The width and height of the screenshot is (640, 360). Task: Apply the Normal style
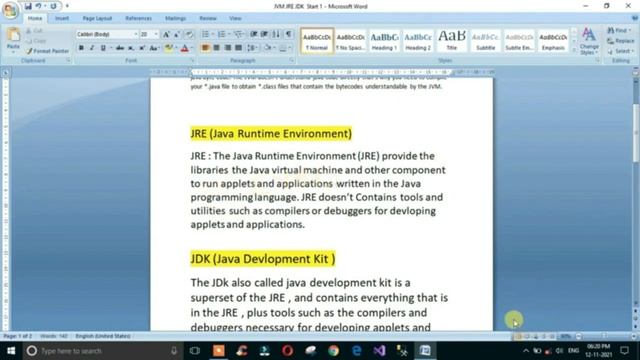click(317, 40)
